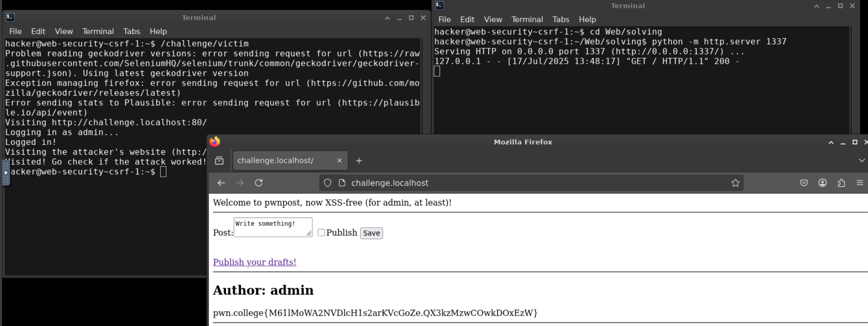Open Edit menu in left terminal
This screenshot has width=868, height=326.
[x=38, y=31]
